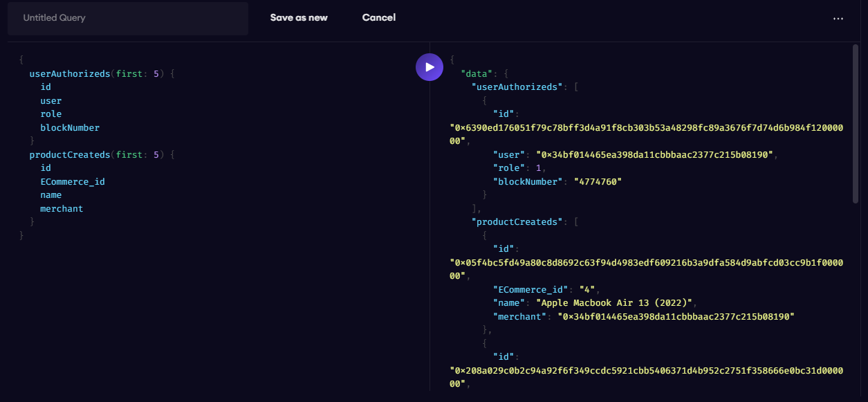The image size is (868, 402).
Task: Open the three-dots more options menu
Action: click(x=838, y=19)
